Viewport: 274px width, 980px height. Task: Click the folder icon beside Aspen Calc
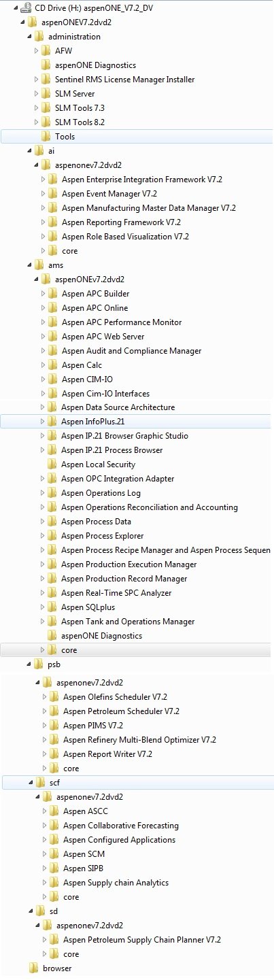click(x=52, y=365)
